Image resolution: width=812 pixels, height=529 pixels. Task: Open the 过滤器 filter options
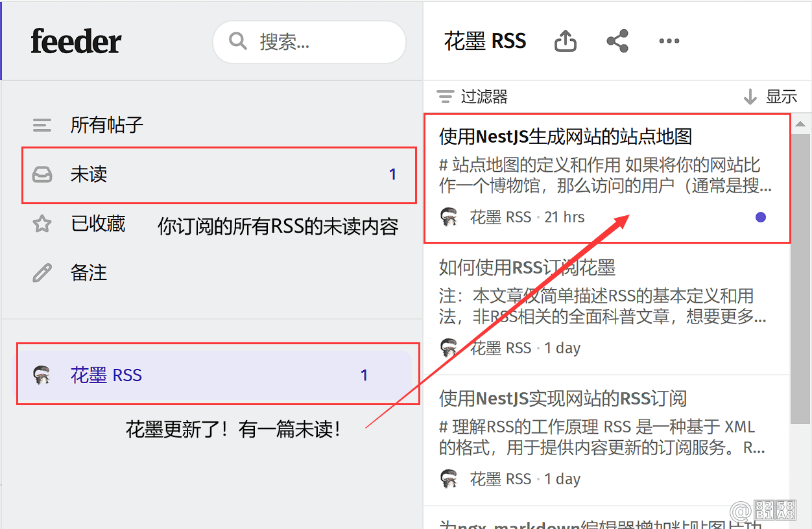click(472, 97)
